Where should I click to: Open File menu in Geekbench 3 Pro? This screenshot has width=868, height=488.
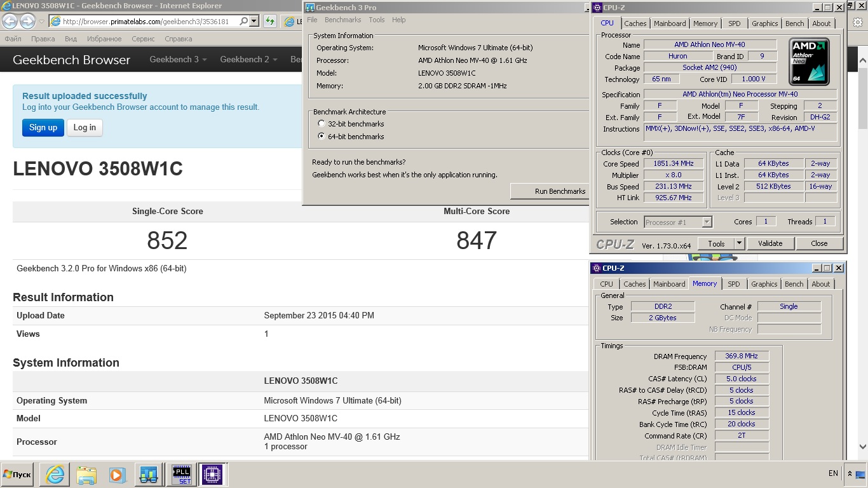(x=312, y=20)
